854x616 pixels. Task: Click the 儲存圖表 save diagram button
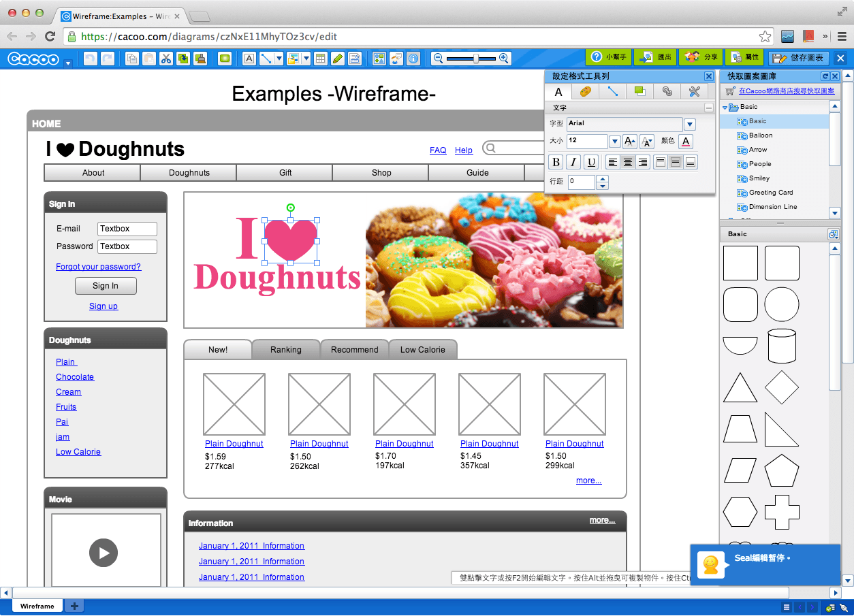coord(799,58)
